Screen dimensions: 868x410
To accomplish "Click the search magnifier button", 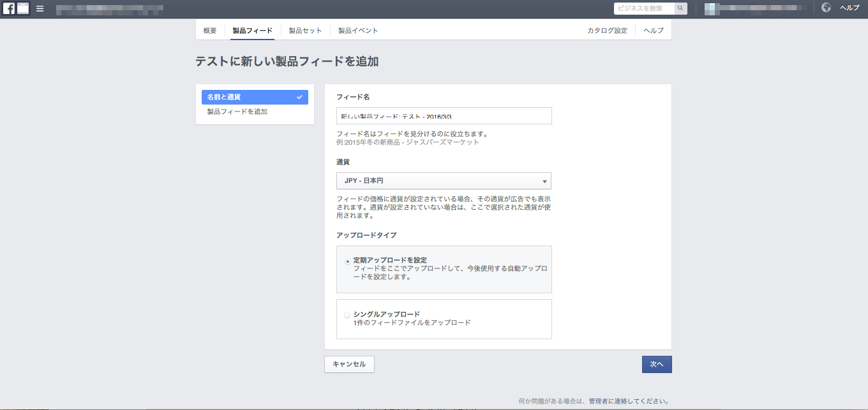I will click(682, 8).
